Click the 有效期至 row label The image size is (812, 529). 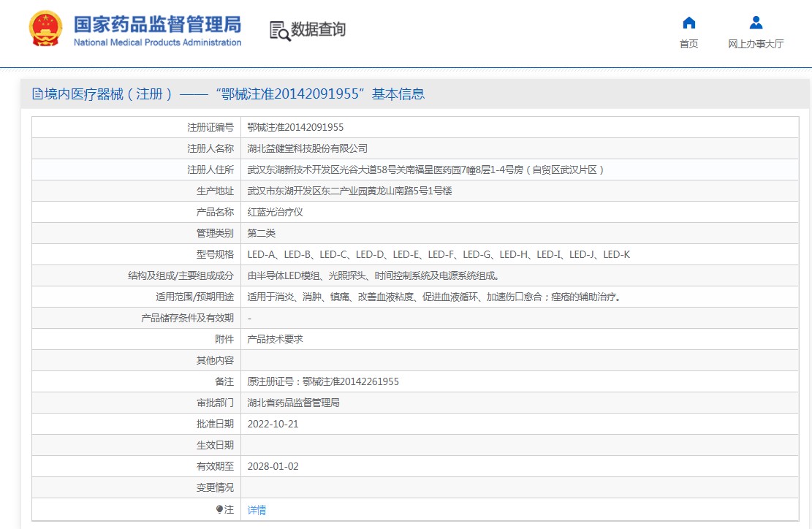tap(215, 466)
